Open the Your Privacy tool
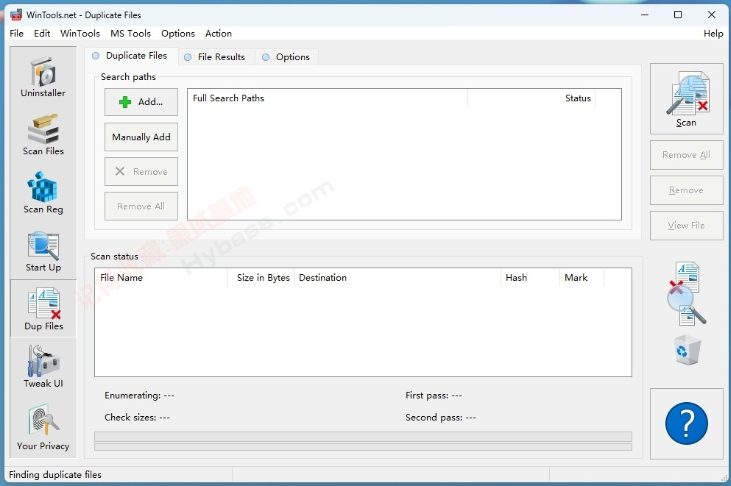Image resolution: width=731 pixels, height=486 pixels. (43, 428)
